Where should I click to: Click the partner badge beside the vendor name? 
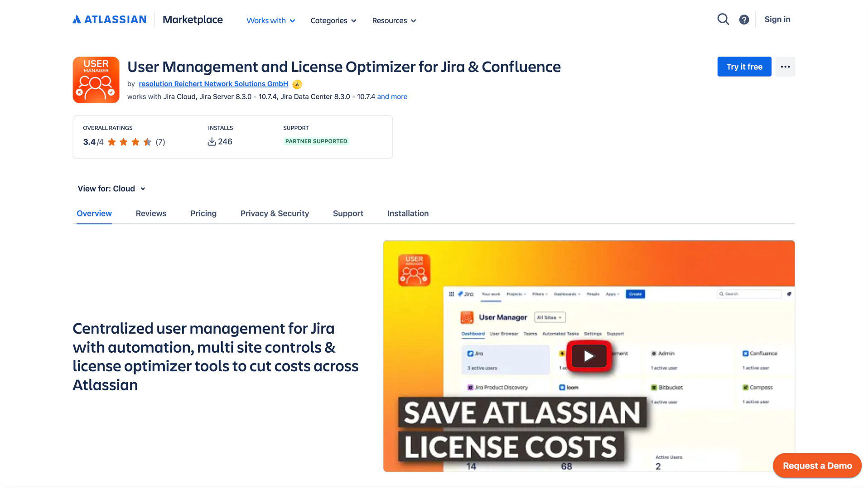[x=297, y=84]
